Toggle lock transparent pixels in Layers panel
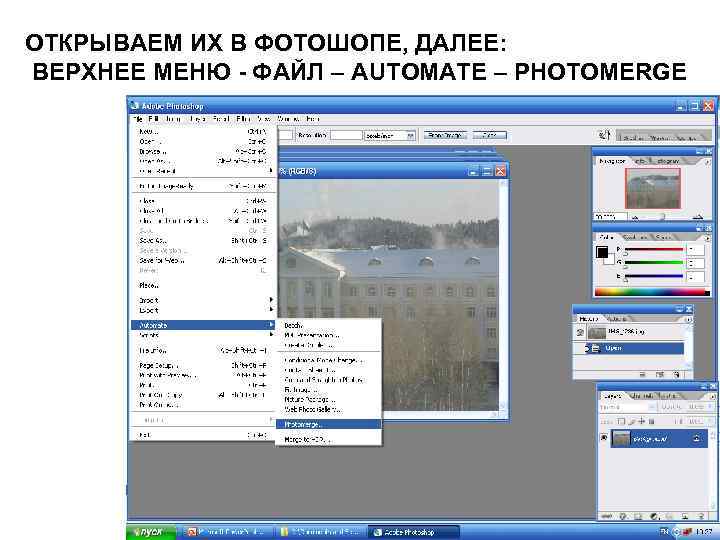 coord(620,421)
